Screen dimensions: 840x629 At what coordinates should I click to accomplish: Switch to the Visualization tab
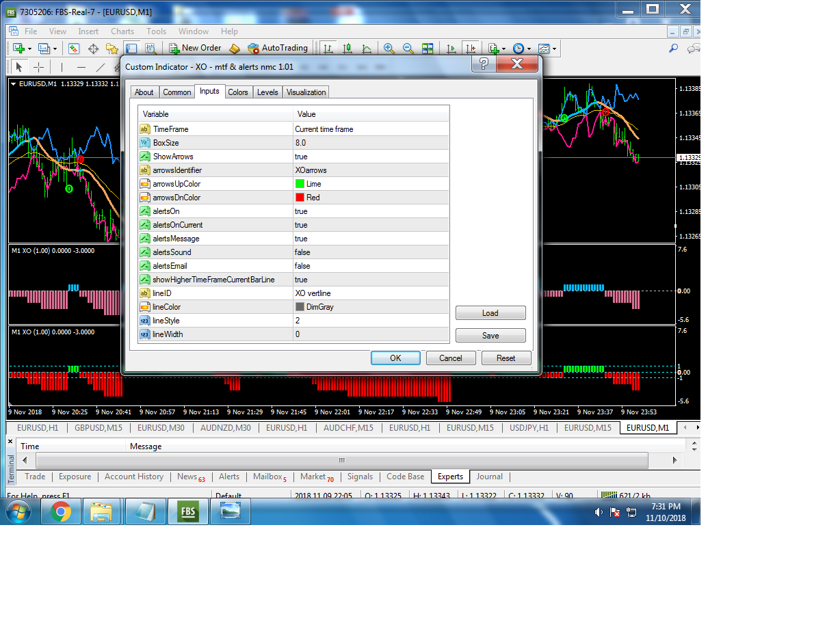pyautogui.click(x=306, y=92)
